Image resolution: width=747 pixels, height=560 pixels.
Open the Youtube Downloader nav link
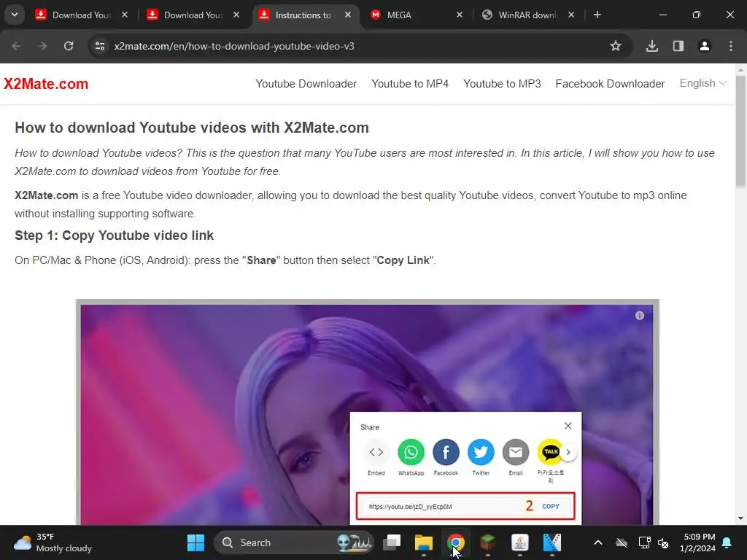306,84
